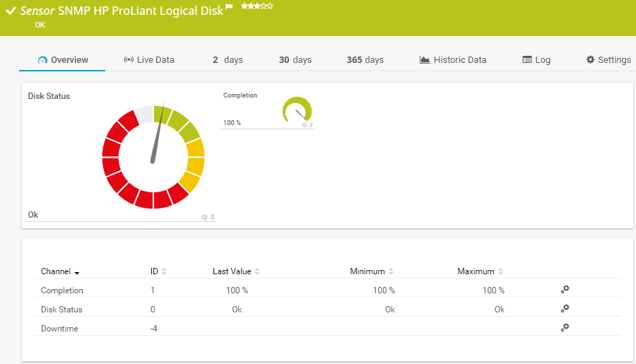
Task: Click the sensor OK checkmark status icon
Action: tap(11, 11)
